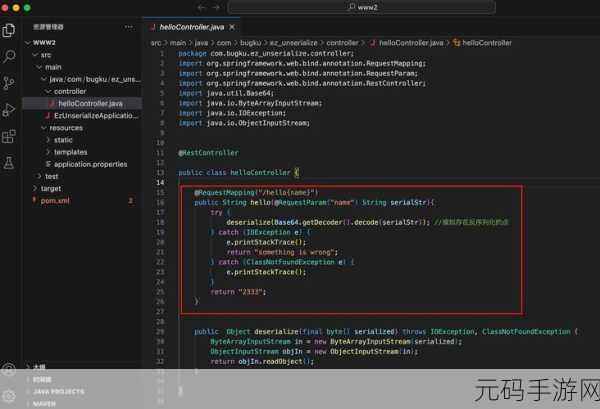Open the Run and Debug view
This screenshot has width=600, height=409.
(8, 110)
